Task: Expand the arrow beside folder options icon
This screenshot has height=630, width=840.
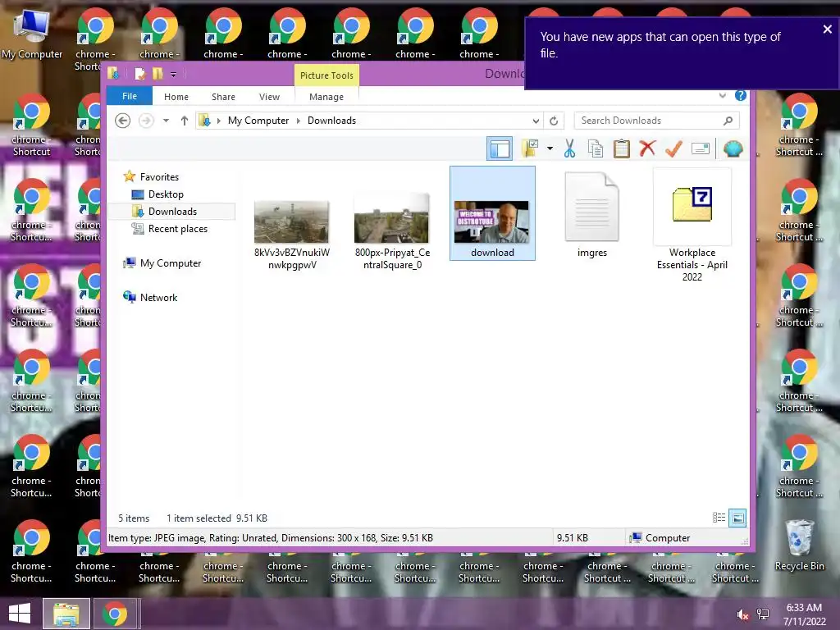Action: tap(550, 148)
